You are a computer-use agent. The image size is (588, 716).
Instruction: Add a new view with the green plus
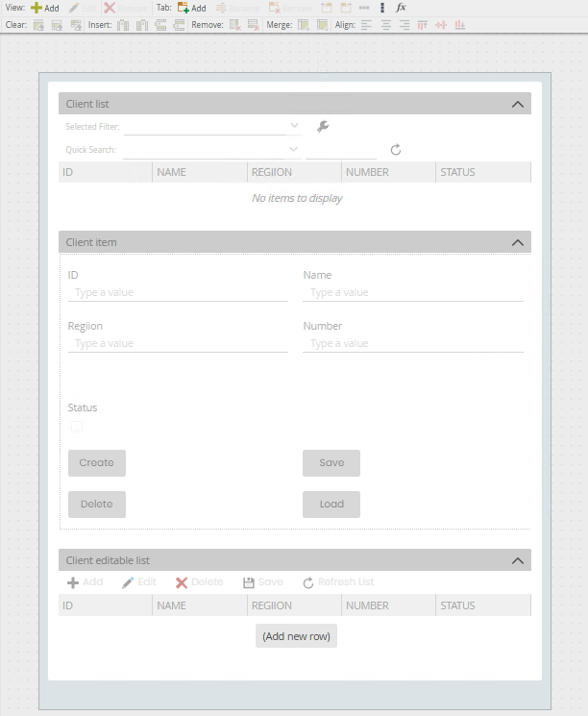coord(45,8)
